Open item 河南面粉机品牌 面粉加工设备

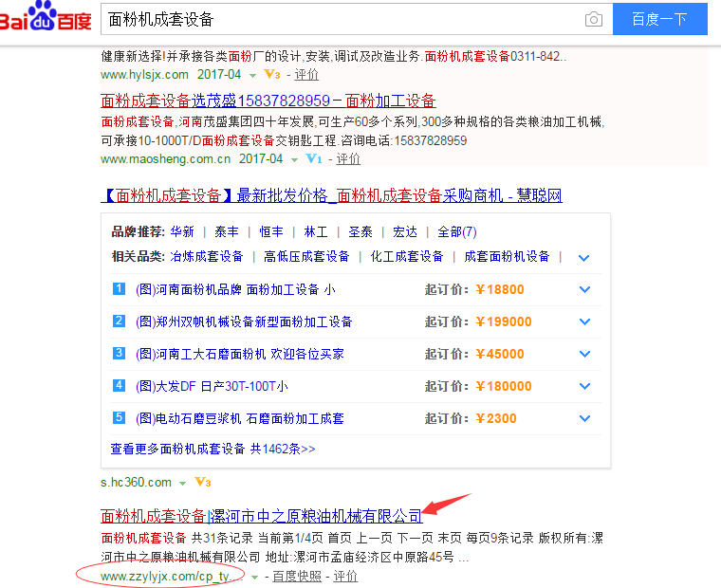[x=235, y=289]
